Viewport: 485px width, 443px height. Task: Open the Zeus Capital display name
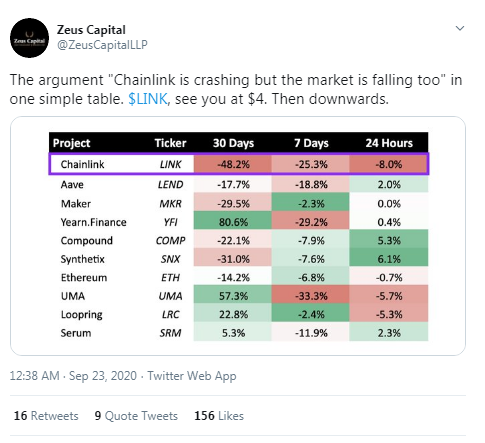pos(91,30)
